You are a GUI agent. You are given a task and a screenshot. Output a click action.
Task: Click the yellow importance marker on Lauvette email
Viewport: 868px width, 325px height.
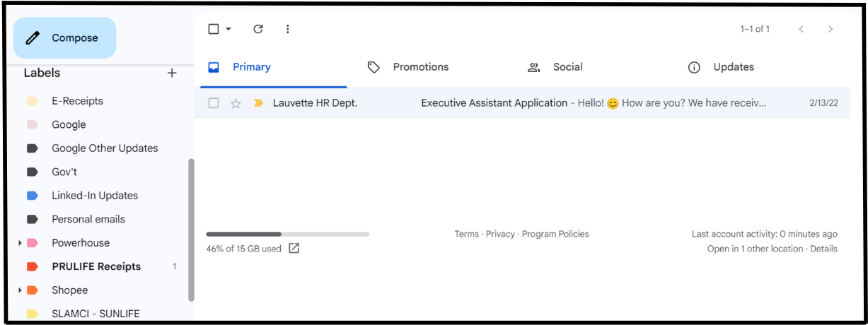click(x=258, y=103)
